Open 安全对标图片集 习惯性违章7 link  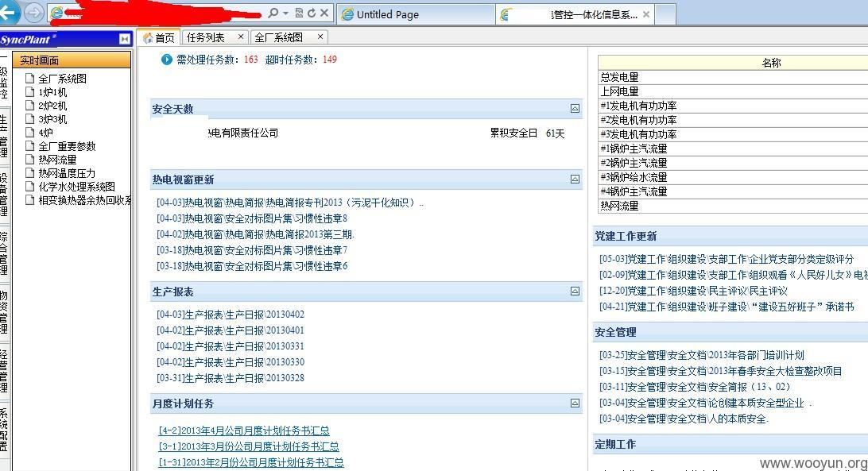(x=252, y=250)
